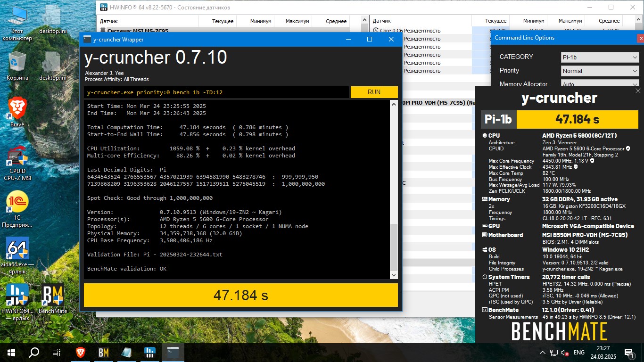Click the Windows Start button
Image resolution: width=644 pixels, height=362 pixels.
(10, 352)
